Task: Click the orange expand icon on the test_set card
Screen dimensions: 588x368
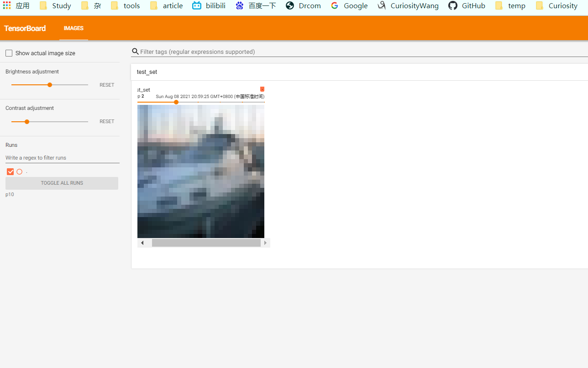Action: point(262,89)
